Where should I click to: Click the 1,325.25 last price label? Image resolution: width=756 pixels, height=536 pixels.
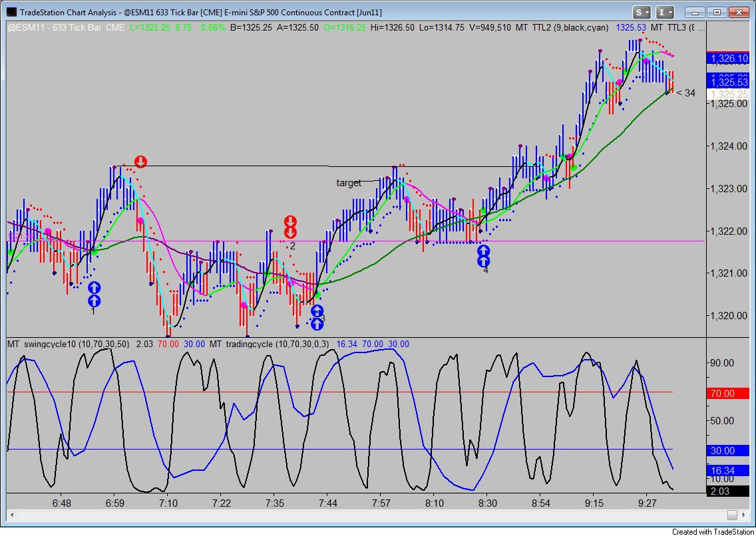point(729,94)
